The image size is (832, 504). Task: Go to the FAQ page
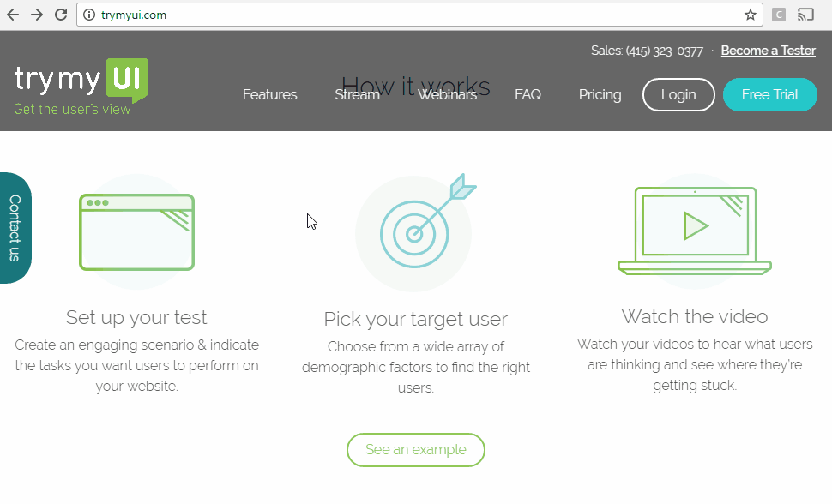click(x=528, y=94)
